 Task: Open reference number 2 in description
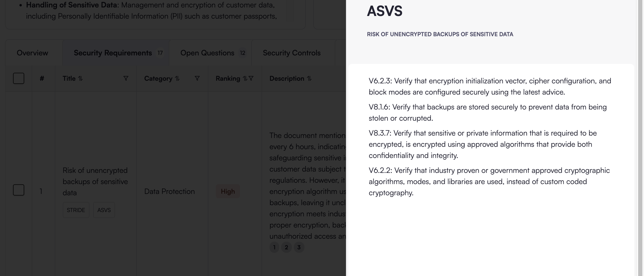pyautogui.click(x=286, y=247)
